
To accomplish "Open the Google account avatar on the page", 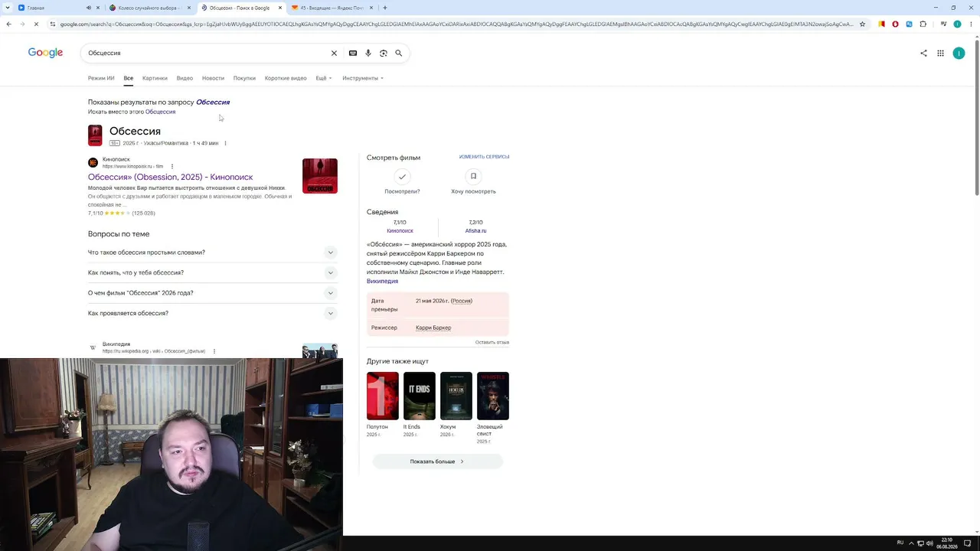I will (959, 53).
